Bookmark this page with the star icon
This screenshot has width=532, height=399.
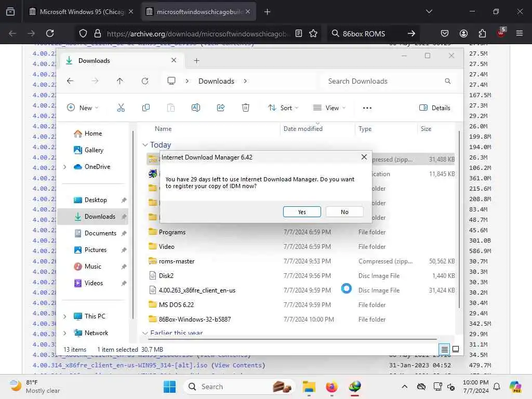313,33
